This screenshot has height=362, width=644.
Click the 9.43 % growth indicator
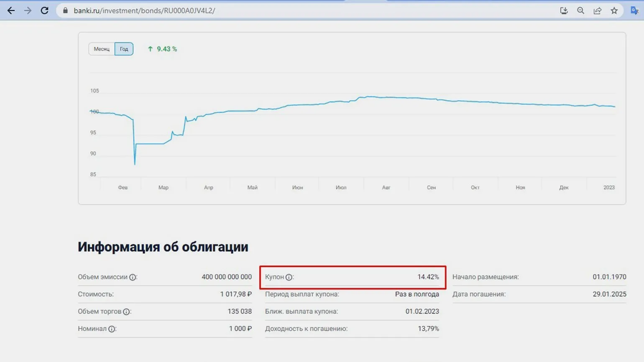click(x=162, y=49)
